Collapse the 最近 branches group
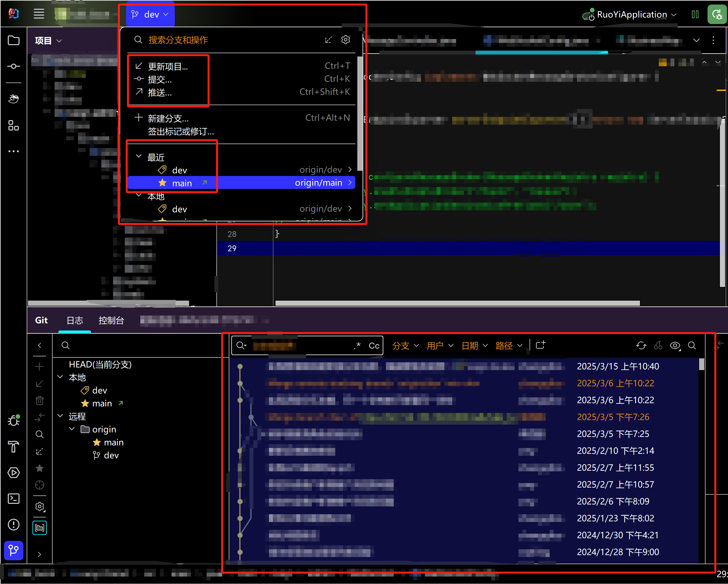 tap(138, 156)
